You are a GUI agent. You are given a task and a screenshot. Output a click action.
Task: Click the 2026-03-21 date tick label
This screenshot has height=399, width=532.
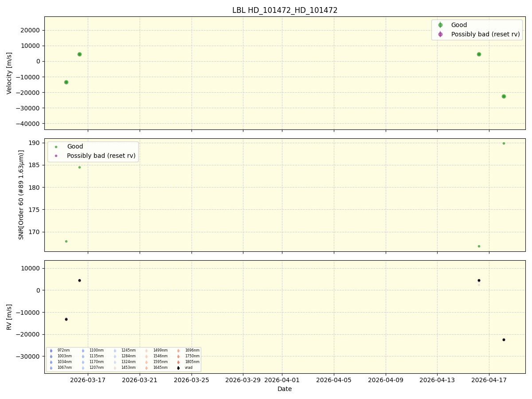point(140,379)
